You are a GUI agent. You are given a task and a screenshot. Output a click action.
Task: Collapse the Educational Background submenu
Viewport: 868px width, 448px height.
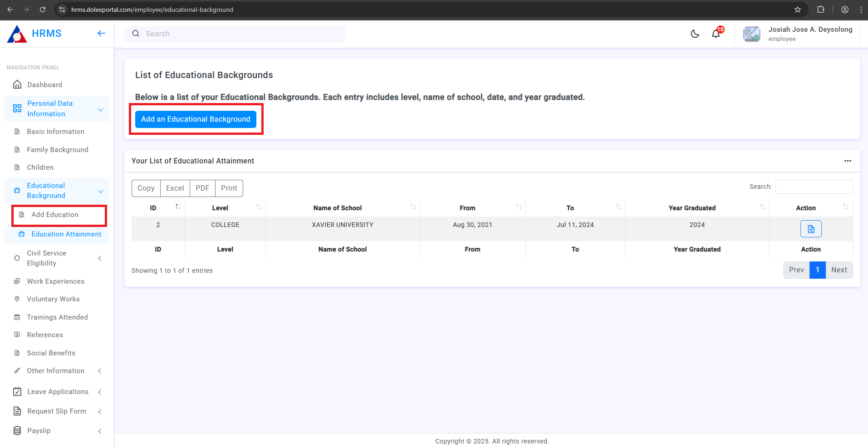pyautogui.click(x=101, y=191)
